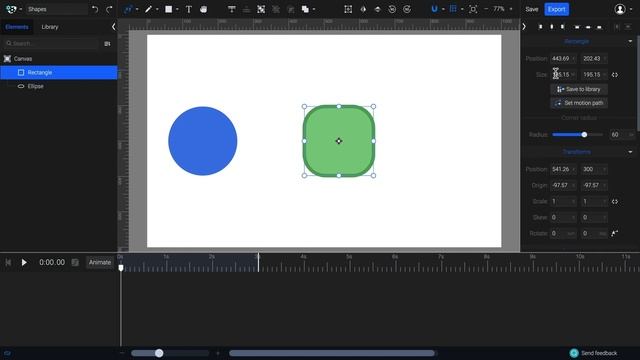Switch to the Elements tab
Screen dimensions: 640x360
17,27
